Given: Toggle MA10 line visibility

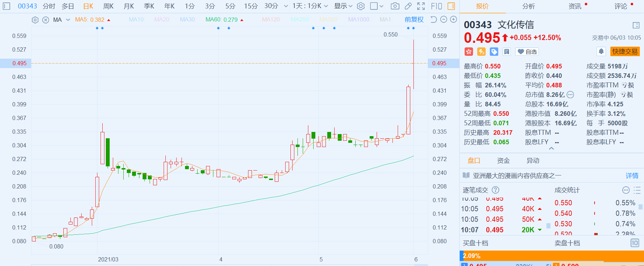Looking at the screenshot, I should pyautogui.click(x=137, y=20).
